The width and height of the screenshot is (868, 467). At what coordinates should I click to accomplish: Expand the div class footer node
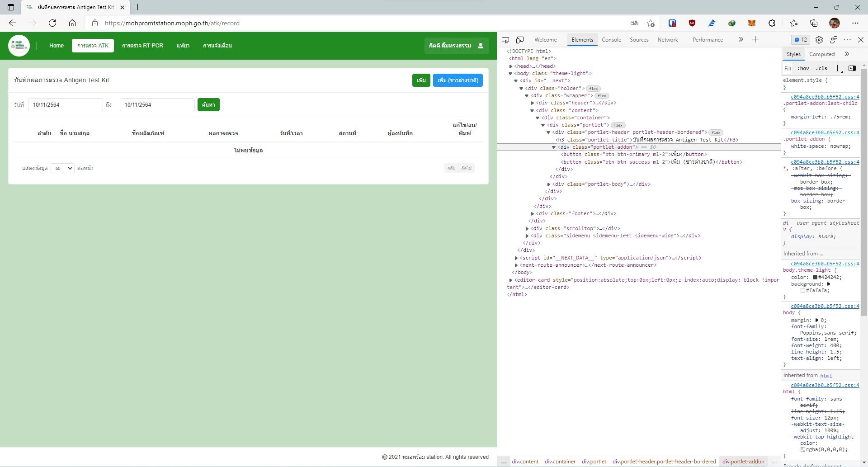[533, 214]
